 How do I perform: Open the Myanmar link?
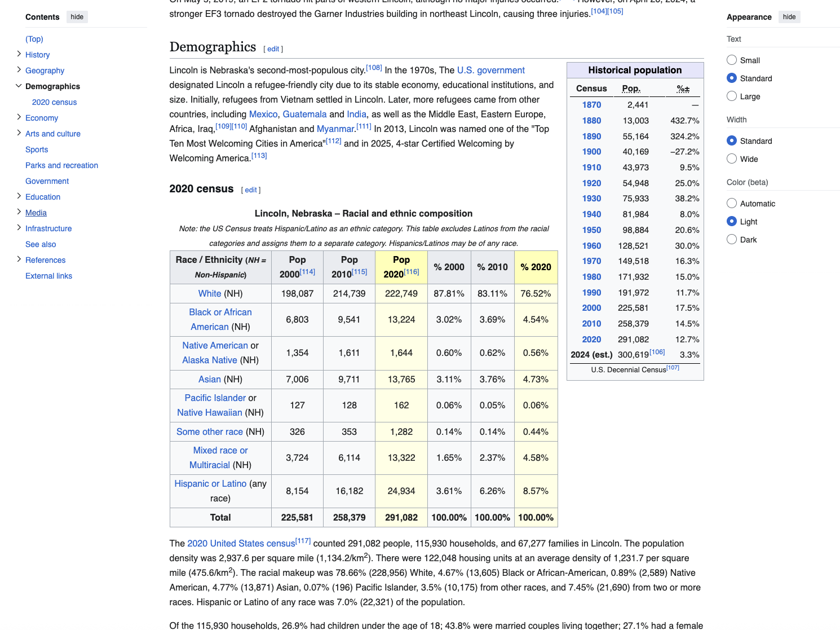coord(335,129)
